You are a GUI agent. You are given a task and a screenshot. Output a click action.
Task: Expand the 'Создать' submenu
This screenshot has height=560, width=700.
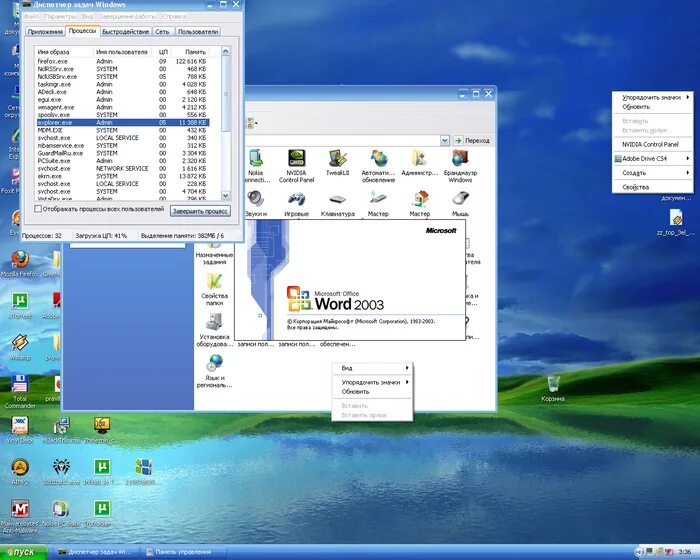click(x=653, y=173)
